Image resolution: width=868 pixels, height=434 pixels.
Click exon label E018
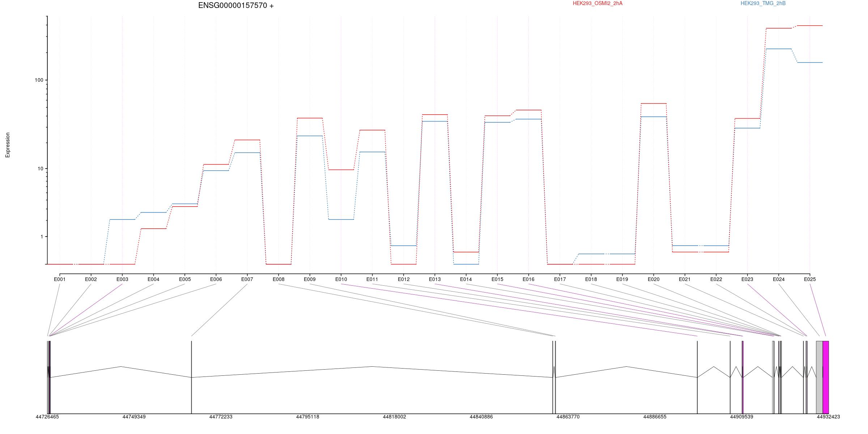591,279
